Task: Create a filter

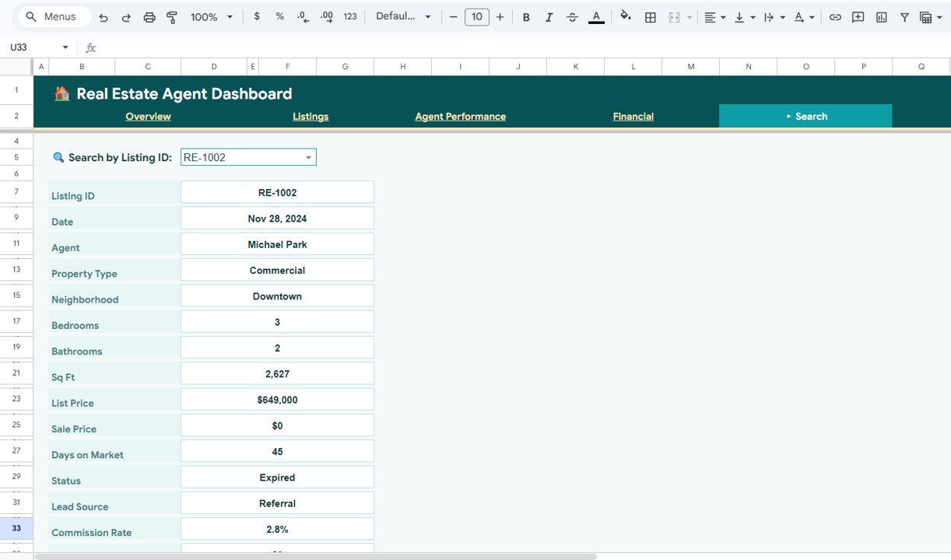Action: pyautogui.click(x=904, y=16)
